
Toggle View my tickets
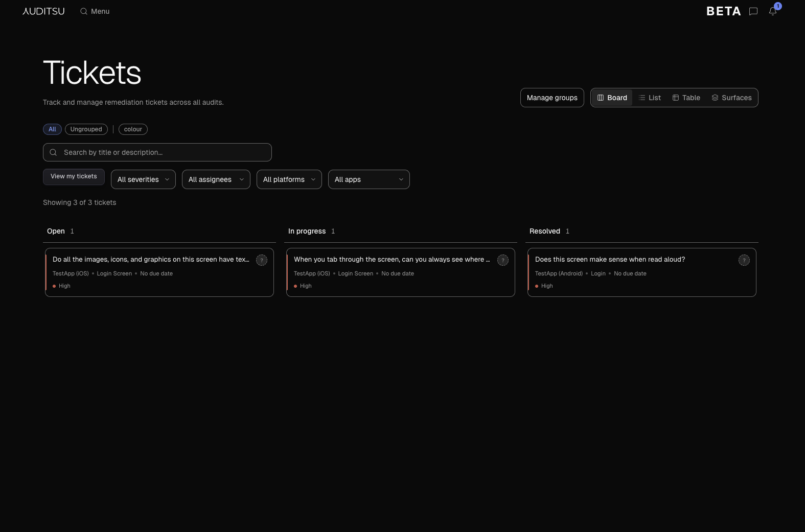click(74, 177)
